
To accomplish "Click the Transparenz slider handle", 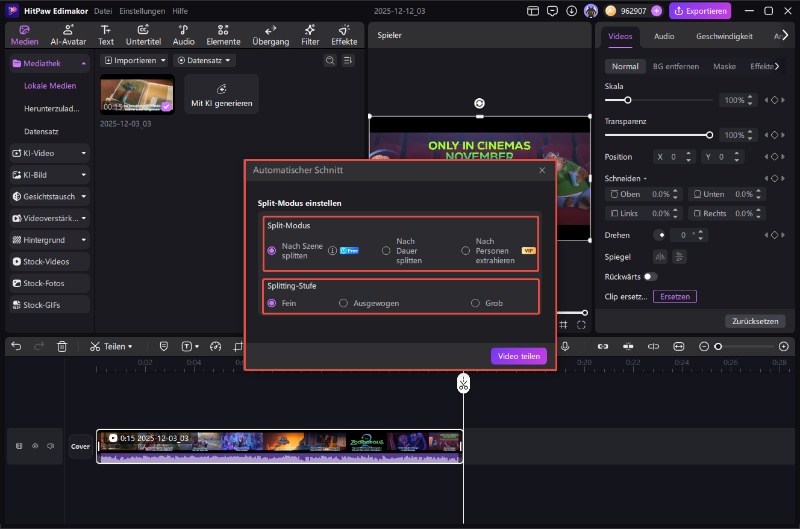I will [x=709, y=135].
